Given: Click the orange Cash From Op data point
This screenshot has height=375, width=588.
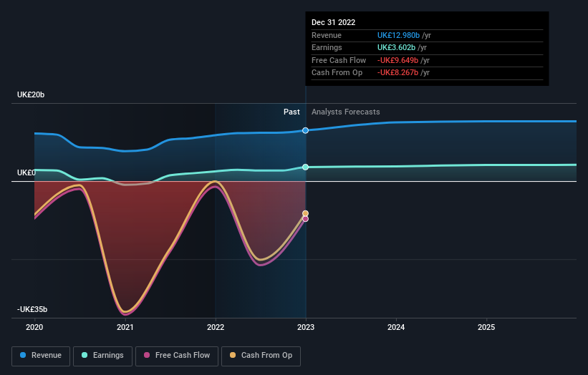Looking at the screenshot, I should click(305, 213).
